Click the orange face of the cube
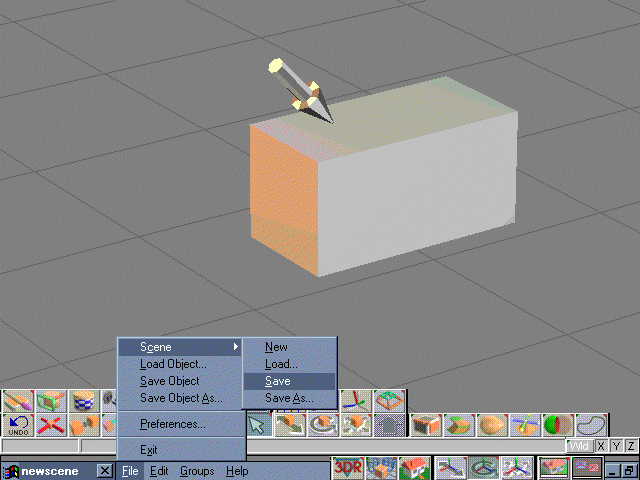Screen dimensions: 640x480 pyautogui.click(x=283, y=200)
